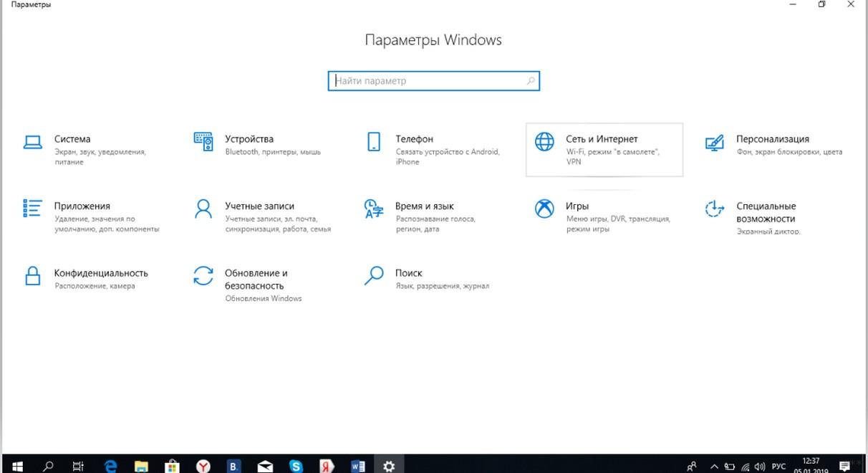Open the Windows Start menu
This screenshot has height=473, width=868.
(17, 467)
